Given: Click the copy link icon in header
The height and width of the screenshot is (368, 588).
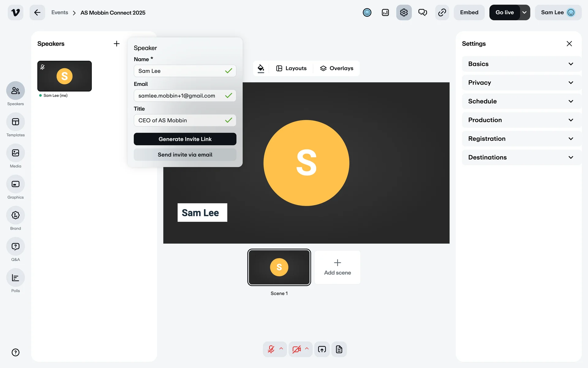Looking at the screenshot, I should 442,13.
